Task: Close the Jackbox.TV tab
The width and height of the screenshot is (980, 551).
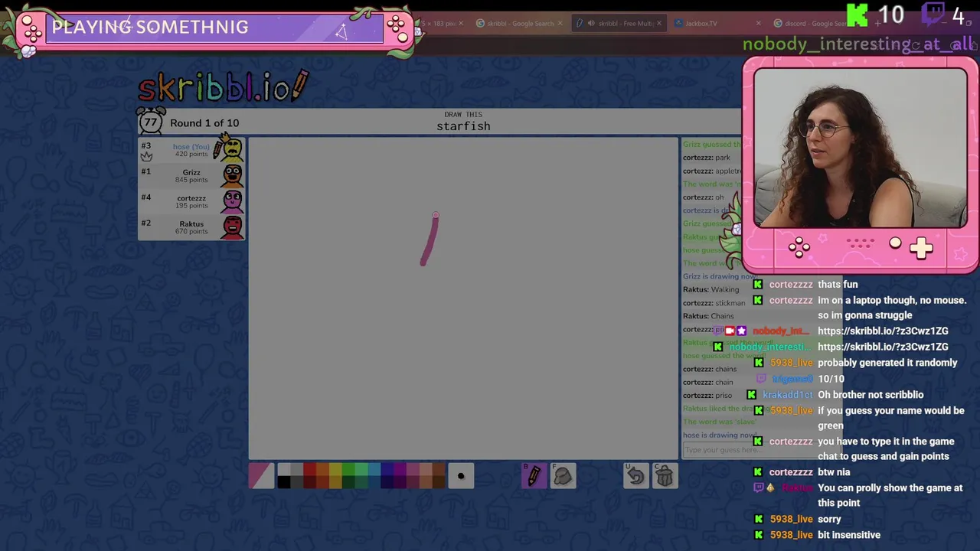Action: coord(758,23)
